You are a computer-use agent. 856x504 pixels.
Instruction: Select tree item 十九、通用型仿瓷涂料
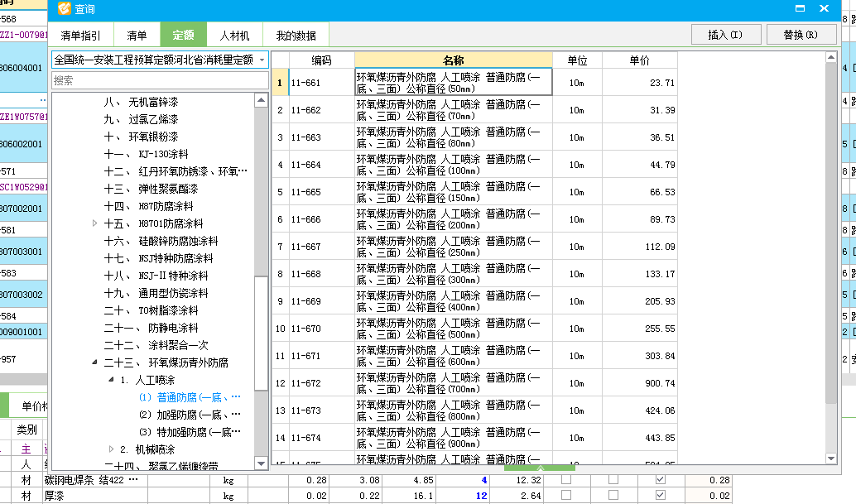(x=156, y=293)
